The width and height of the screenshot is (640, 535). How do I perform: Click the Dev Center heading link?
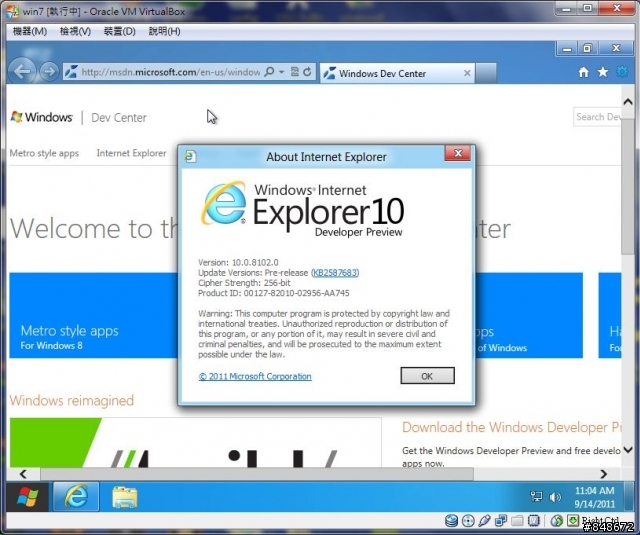[119, 118]
